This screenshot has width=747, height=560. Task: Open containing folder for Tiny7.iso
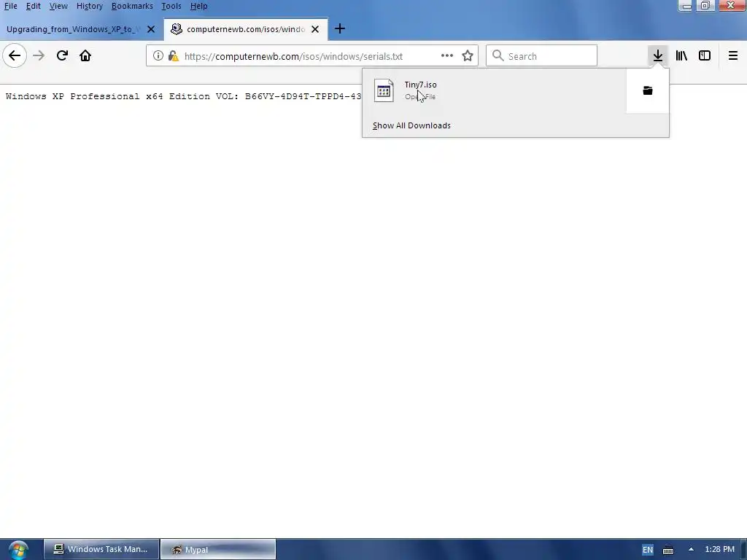click(x=648, y=90)
